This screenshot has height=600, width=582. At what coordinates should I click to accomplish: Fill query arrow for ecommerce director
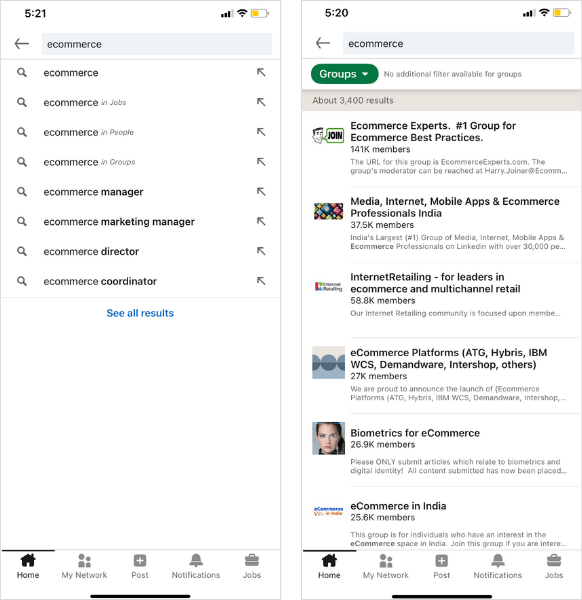click(261, 251)
